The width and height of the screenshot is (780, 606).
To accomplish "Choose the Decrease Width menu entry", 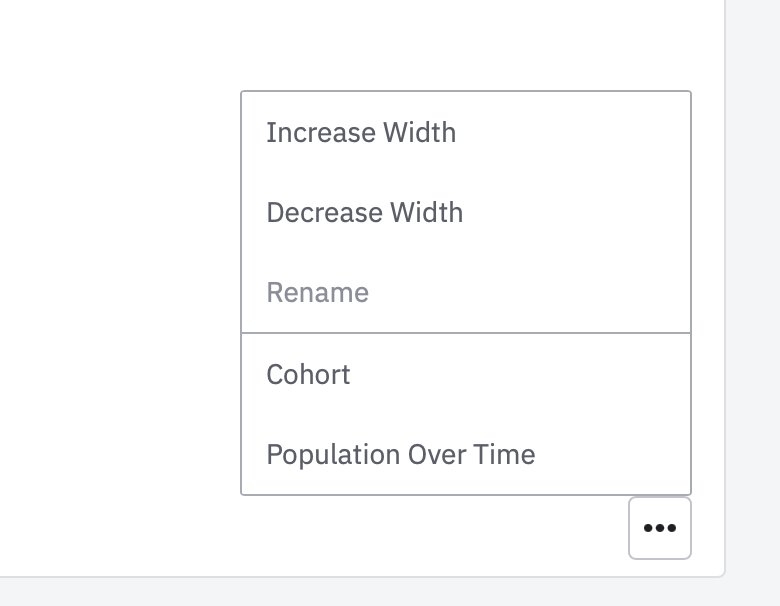I will pyautogui.click(x=365, y=213).
